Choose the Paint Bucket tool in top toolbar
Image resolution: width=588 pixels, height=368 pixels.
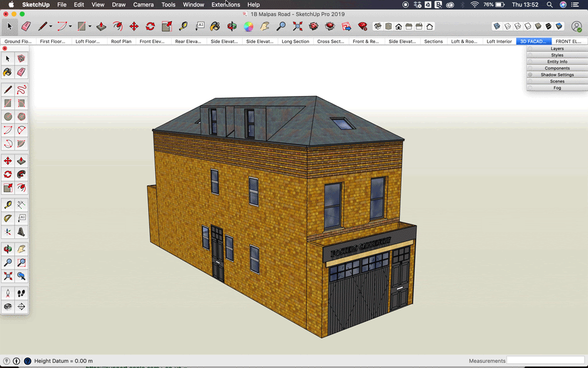[x=215, y=26]
